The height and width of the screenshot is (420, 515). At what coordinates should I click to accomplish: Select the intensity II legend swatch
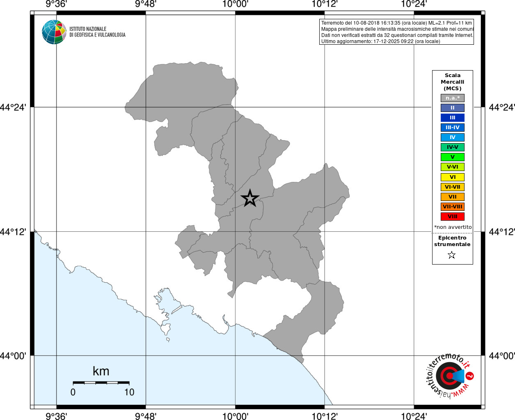coord(453,108)
